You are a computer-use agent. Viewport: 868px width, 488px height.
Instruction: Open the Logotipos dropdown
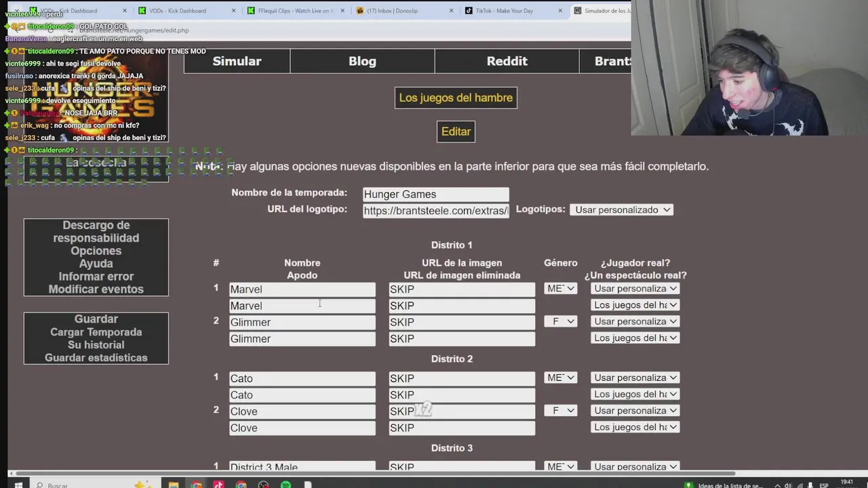pos(622,210)
